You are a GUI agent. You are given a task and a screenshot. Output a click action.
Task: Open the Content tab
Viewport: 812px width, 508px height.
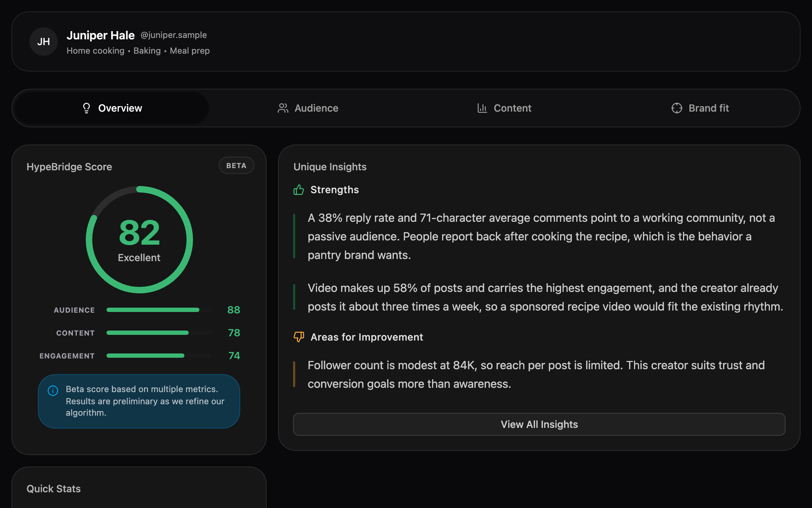(x=504, y=108)
